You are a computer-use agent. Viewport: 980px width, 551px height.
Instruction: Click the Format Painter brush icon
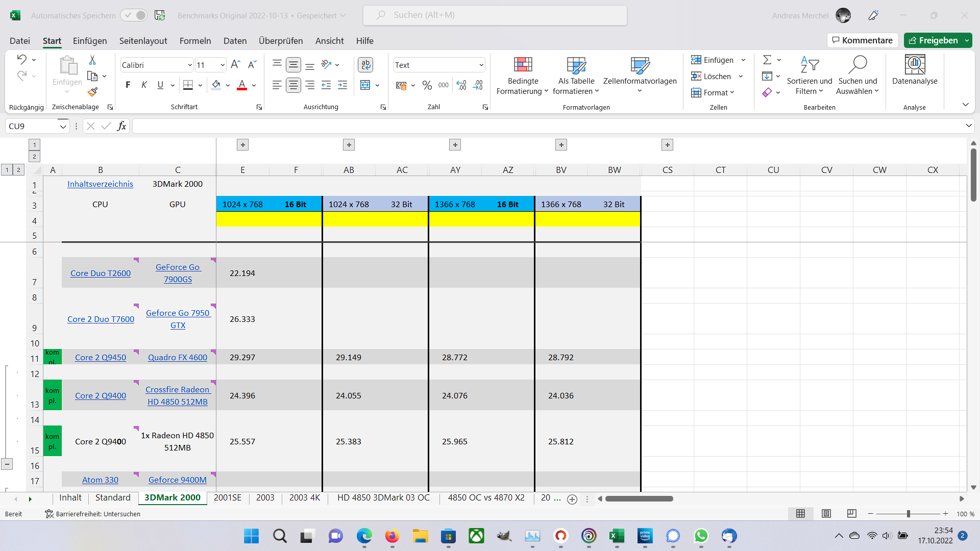click(x=92, y=92)
